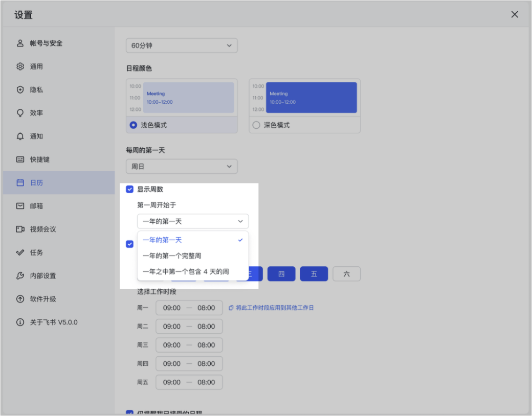Toggle the 五 workday button

point(314,274)
